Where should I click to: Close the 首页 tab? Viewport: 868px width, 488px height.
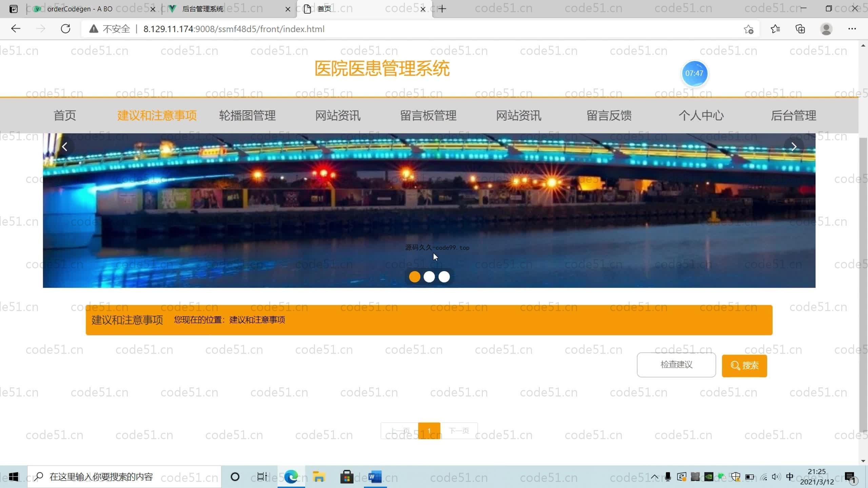pos(423,9)
